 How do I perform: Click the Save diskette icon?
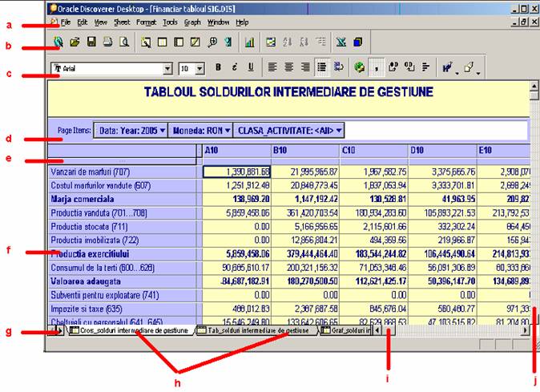91,42
